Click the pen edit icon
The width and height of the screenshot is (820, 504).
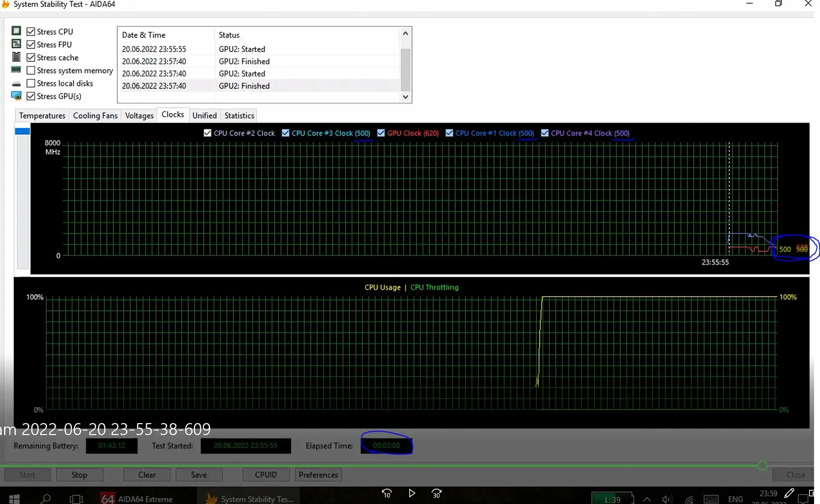point(789,493)
